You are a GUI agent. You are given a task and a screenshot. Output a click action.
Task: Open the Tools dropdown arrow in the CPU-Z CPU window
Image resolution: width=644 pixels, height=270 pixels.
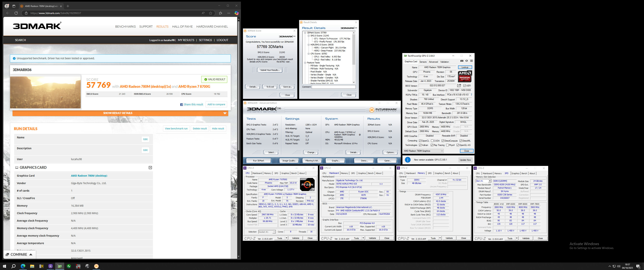(286, 238)
